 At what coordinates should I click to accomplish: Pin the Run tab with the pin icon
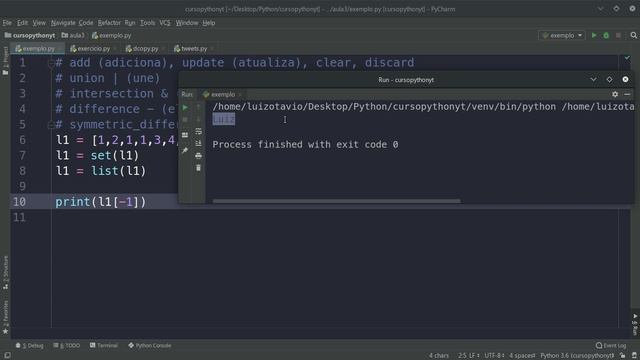coord(185,150)
